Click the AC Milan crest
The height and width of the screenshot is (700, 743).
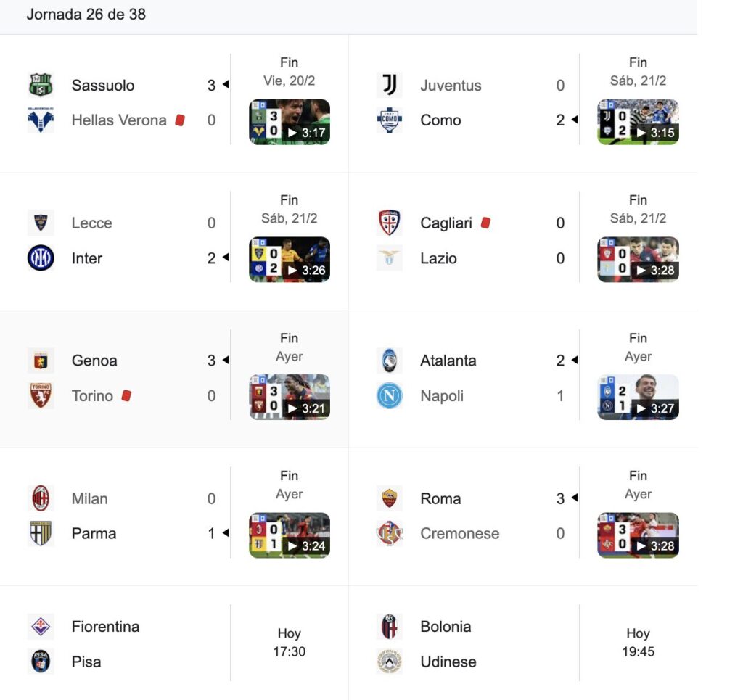(41, 498)
